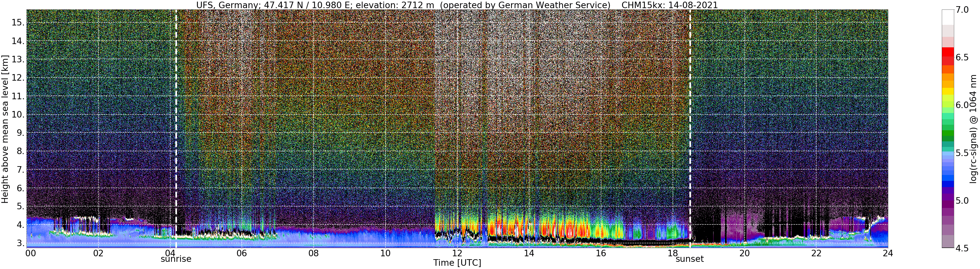Click the '14.' height tick label
The image size is (980, 269).
(18, 41)
